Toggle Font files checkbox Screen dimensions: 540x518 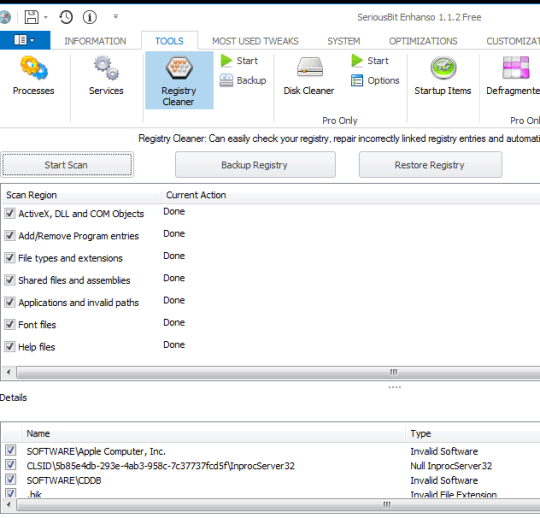[x=10, y=324]
